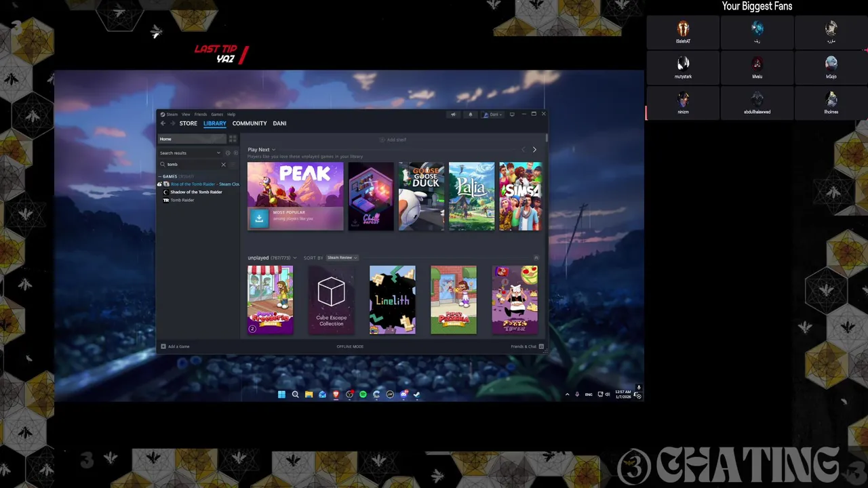868x488 pixels.
Task: Open the View menu
Action: [x=186, y=115]
